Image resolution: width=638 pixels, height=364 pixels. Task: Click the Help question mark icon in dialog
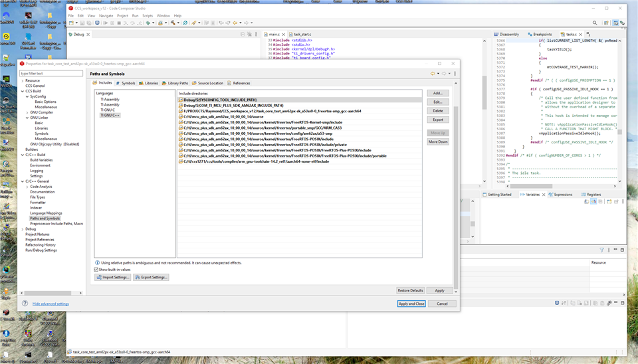[25, 304]
